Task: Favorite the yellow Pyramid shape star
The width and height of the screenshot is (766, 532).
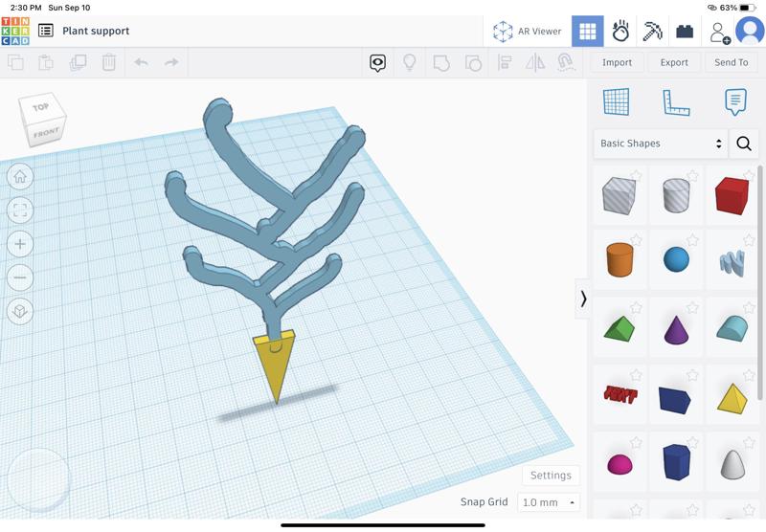Action: [x=750, y=375]
